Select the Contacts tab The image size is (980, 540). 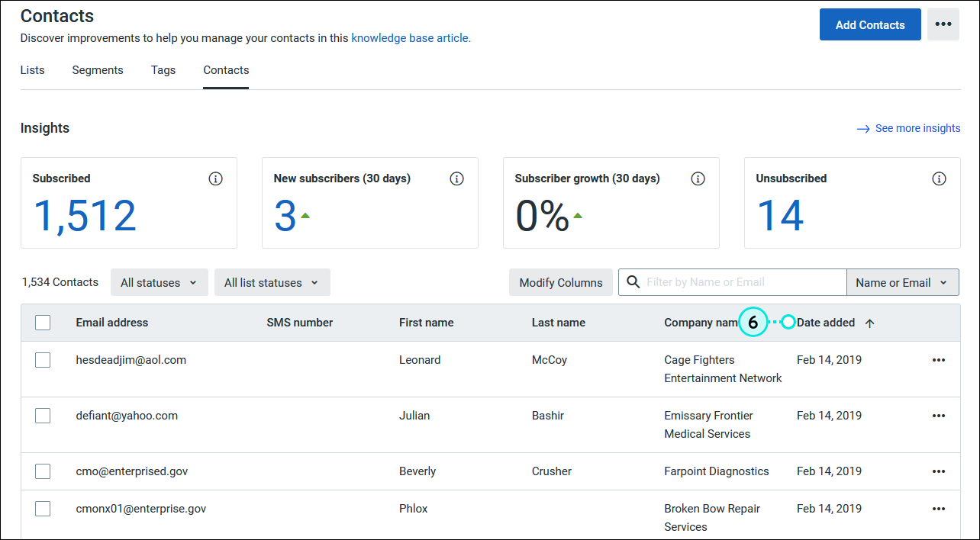[x=226, y=70]
